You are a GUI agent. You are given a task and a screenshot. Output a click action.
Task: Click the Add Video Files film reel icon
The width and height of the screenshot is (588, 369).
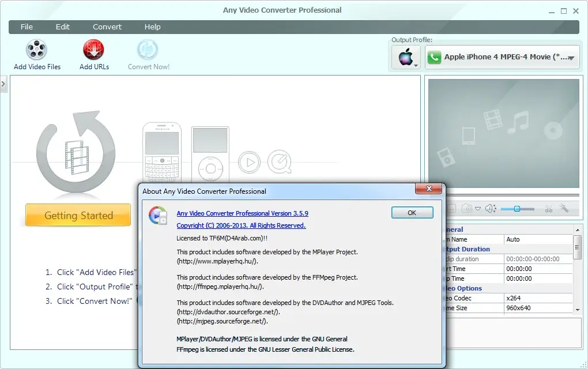36,50
